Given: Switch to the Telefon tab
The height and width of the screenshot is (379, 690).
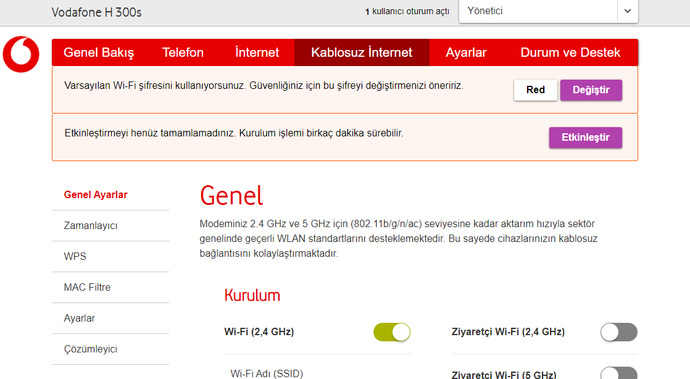Looking at the screenshot, I should click(183, 52).
